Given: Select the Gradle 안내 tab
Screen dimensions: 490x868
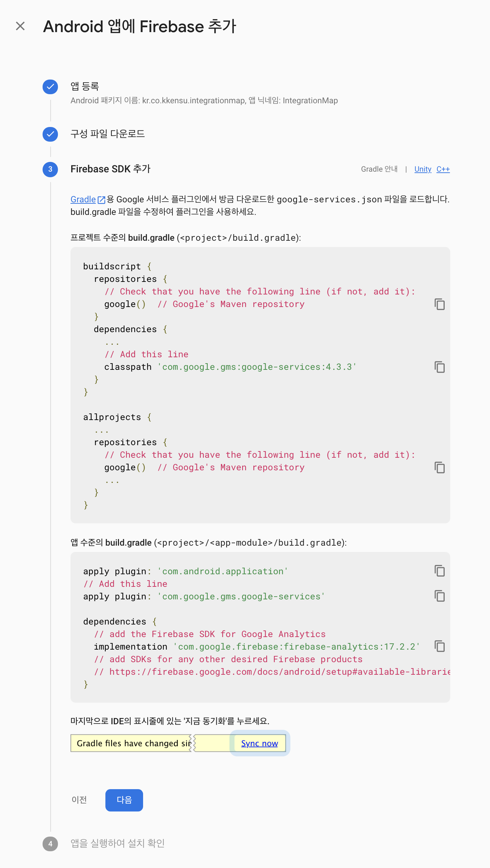Looking at the screenshot, I should tap(379, 169).
